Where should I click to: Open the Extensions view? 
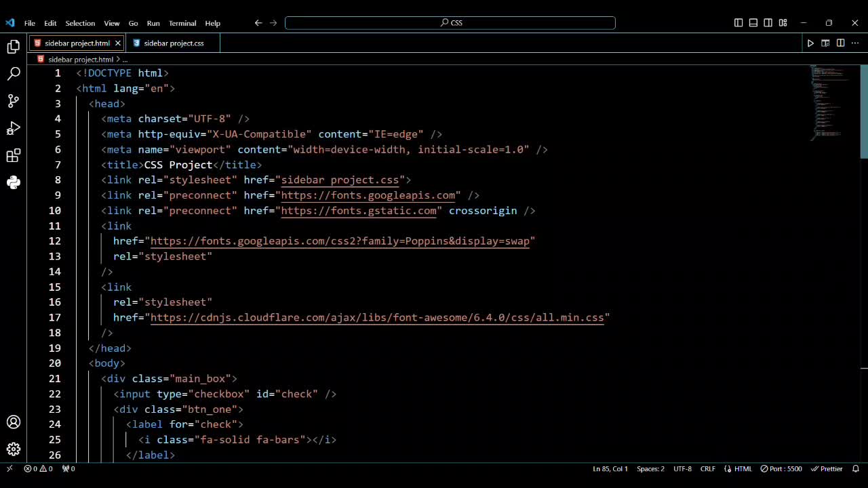[14, 156]
